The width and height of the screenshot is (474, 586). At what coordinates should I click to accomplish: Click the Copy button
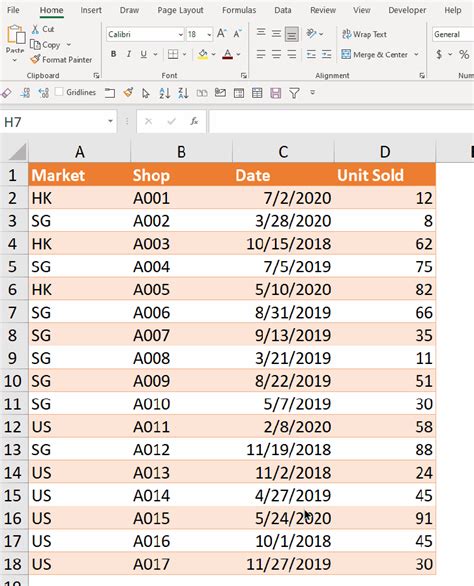click(x=46, y=45)
